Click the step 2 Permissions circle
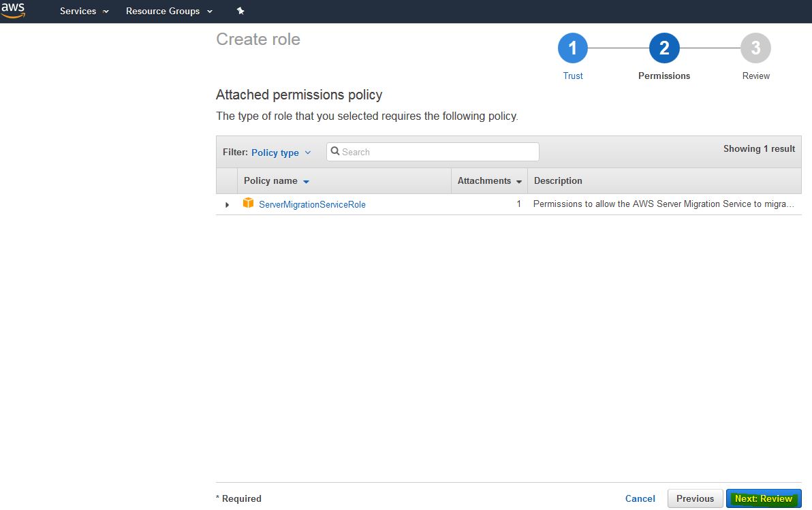The image size is (812, 510). pyautogui.click(x=664, y=48)
